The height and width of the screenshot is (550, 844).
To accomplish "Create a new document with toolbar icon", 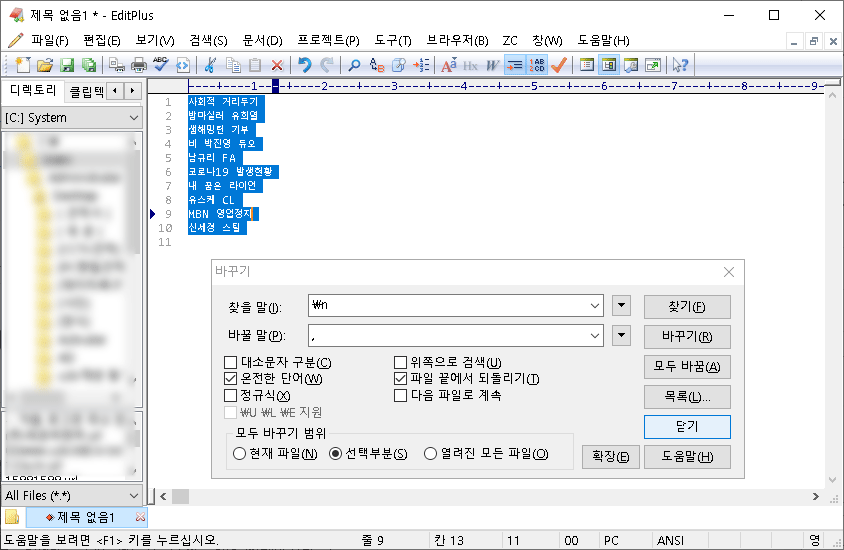I will click(x=23, y=65).
